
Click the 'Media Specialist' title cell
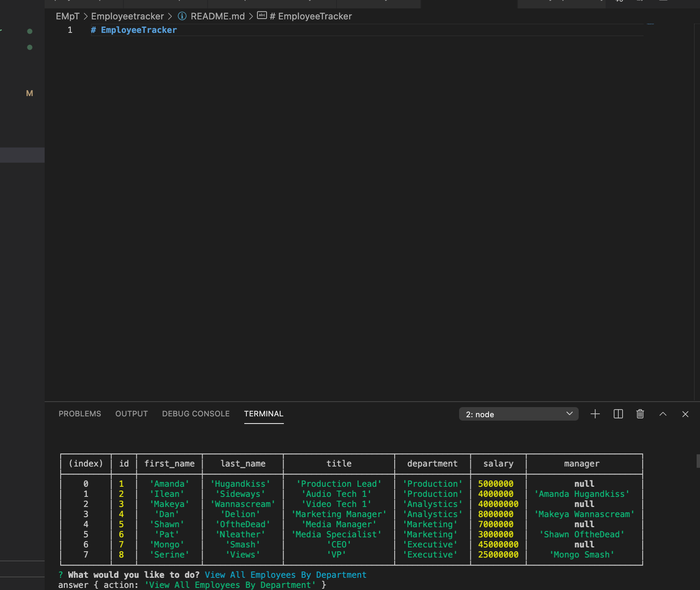337,534
